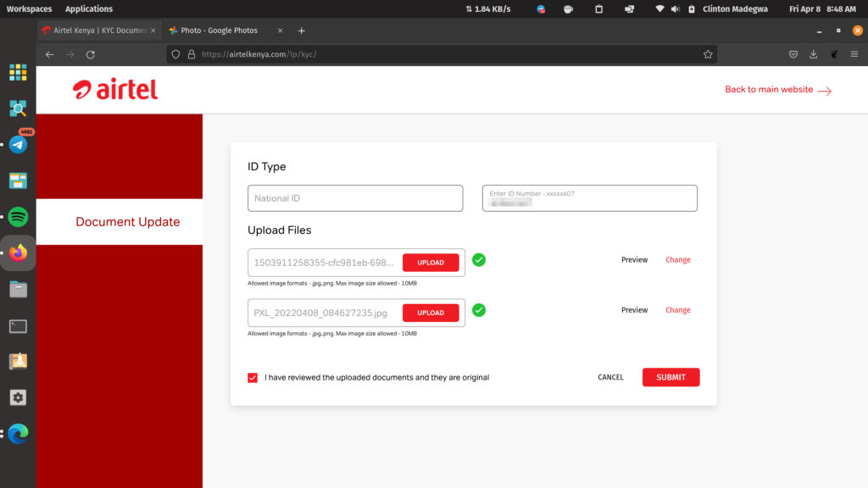Close the Google Photos tab
The height and width of the screenshot is (488, 868).
point(280,30)
